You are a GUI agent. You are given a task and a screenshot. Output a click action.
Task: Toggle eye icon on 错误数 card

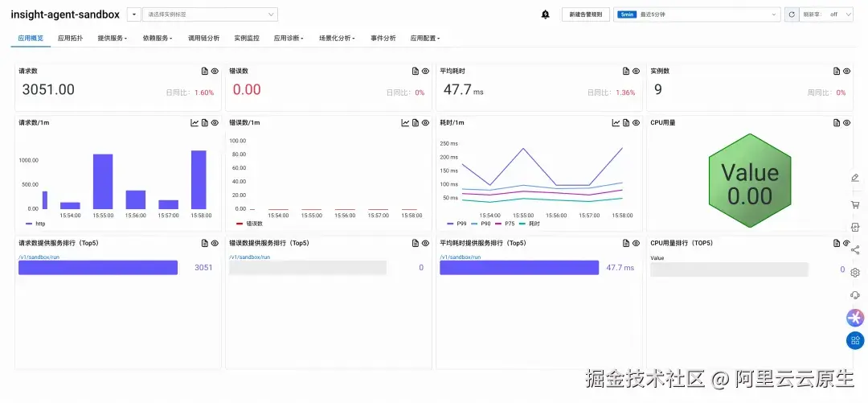(x=425, y=71)
